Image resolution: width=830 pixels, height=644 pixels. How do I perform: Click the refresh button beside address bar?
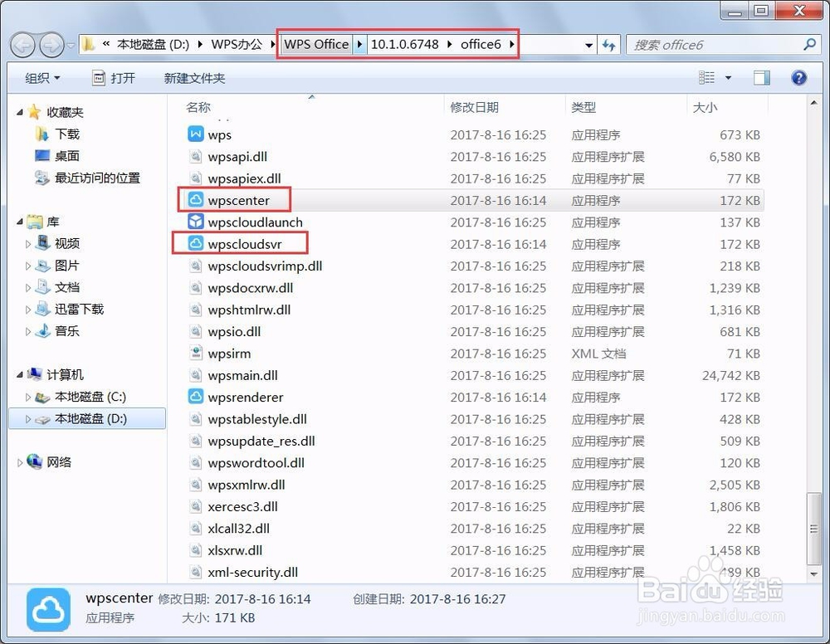[609, 45]
